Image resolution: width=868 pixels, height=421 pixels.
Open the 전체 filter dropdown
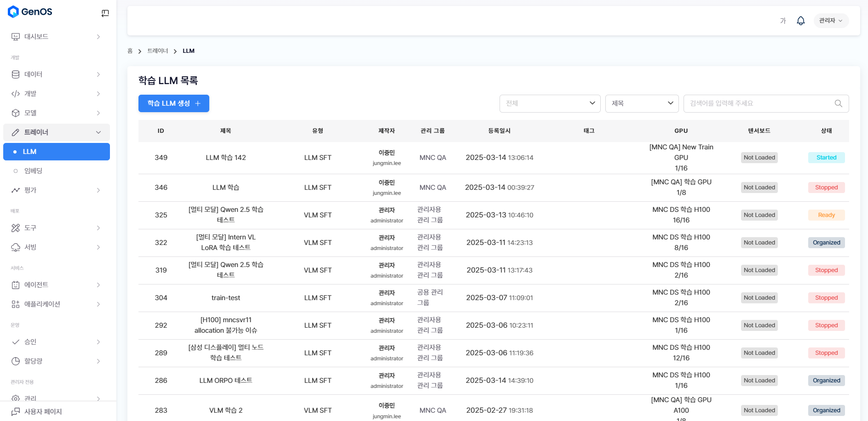(550, 103)
